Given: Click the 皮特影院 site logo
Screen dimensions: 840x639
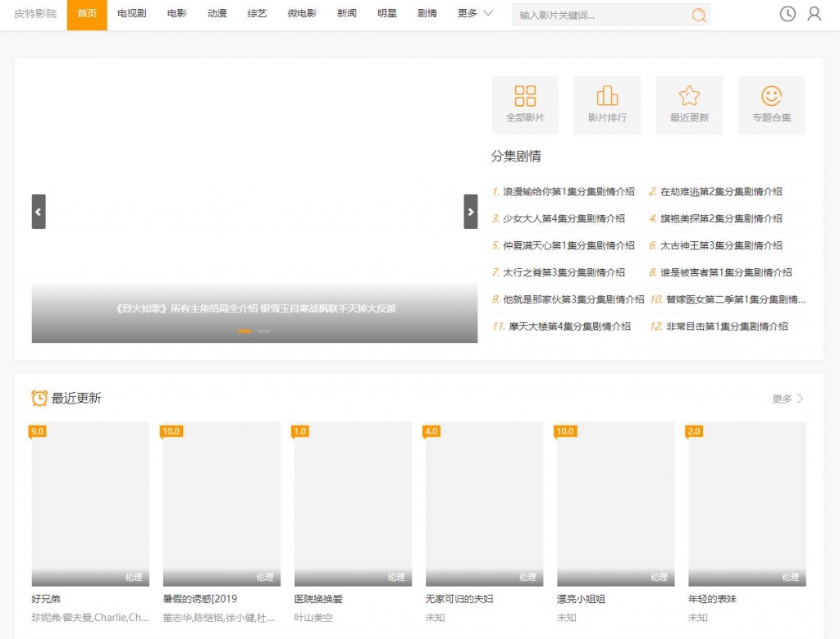Looking at the screenshot, I should (35, 14).
